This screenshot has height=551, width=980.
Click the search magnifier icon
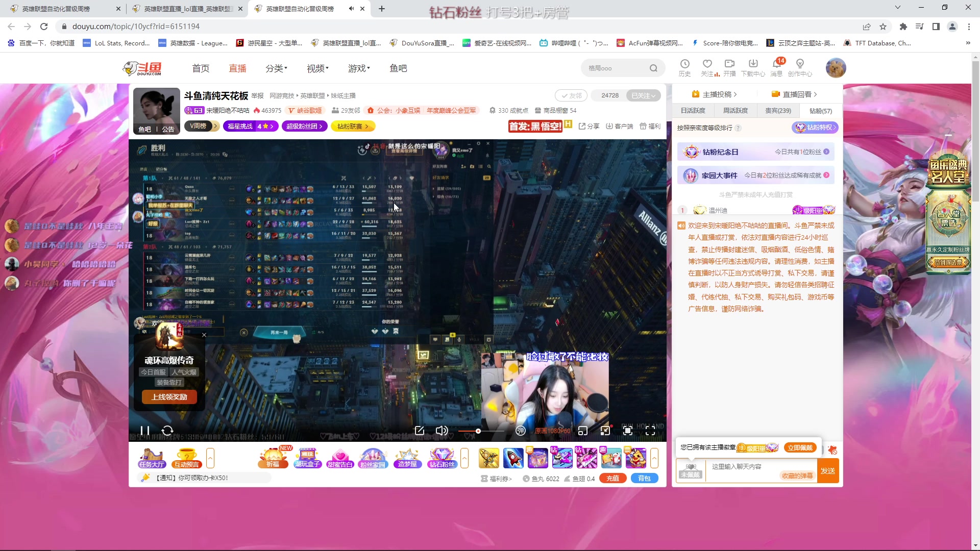point(653,68)
